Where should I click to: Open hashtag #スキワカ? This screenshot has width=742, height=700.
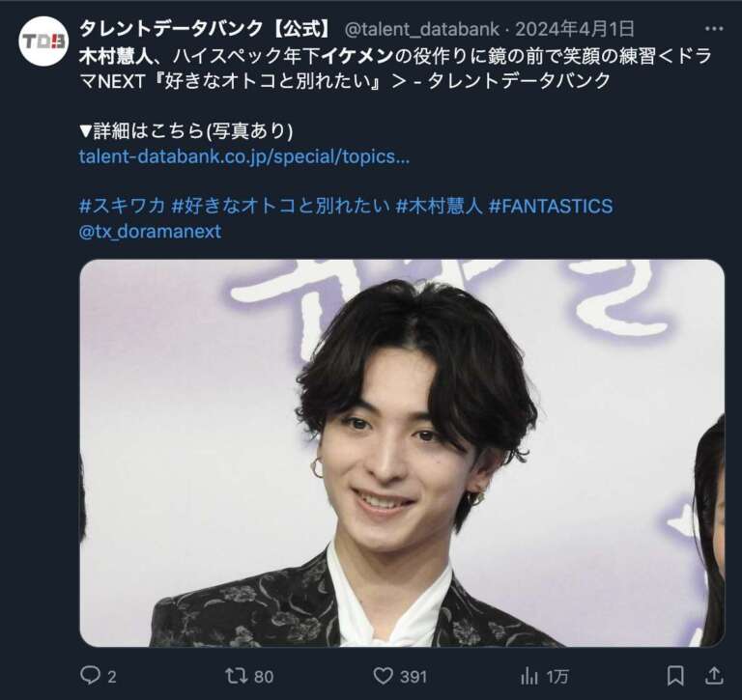click(x=122, y=206)
